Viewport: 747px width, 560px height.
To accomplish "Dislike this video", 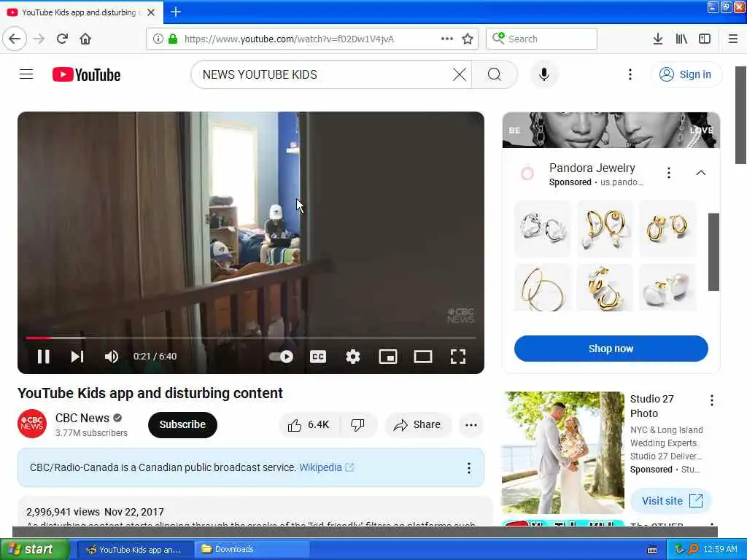I will [357, 425].
